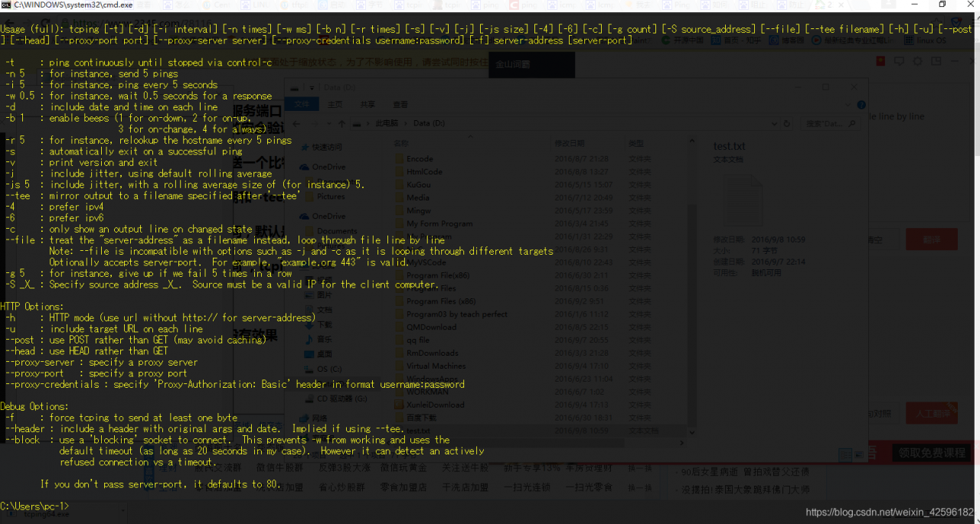Expand the Explorer address bar history dropdown
980x524 pixels.
click(x=776, y=123)
